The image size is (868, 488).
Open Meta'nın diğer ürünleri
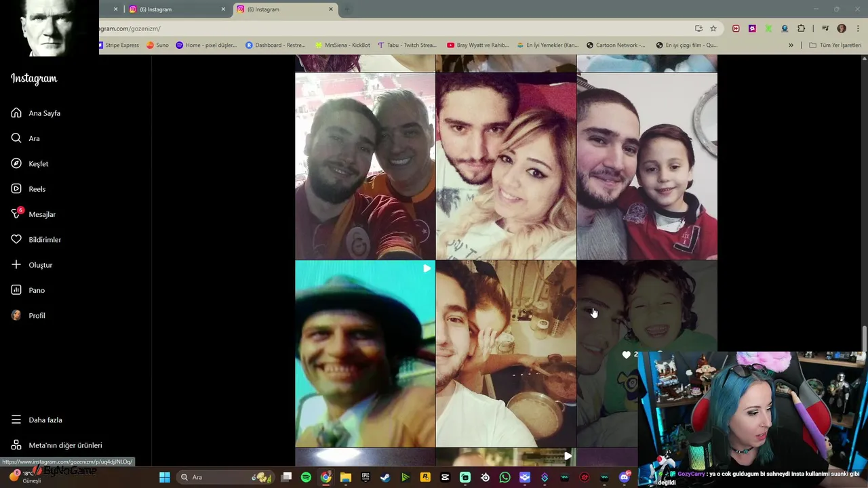tap(56, 445)
